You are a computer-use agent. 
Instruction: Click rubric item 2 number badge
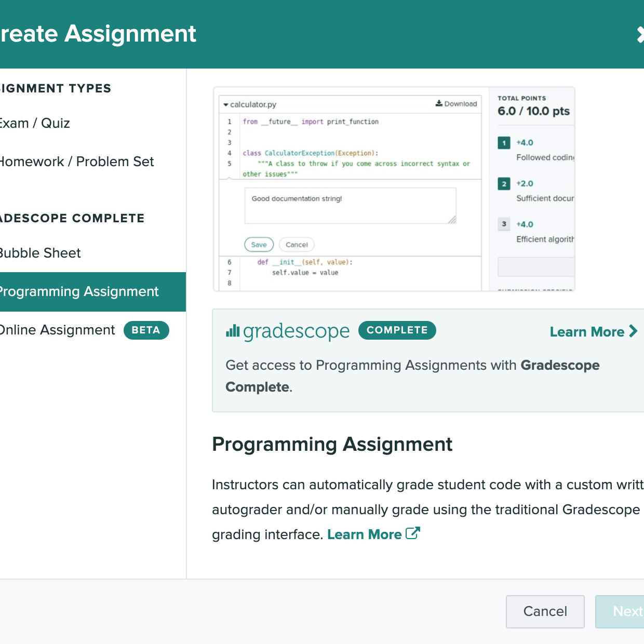click(504, 184)
